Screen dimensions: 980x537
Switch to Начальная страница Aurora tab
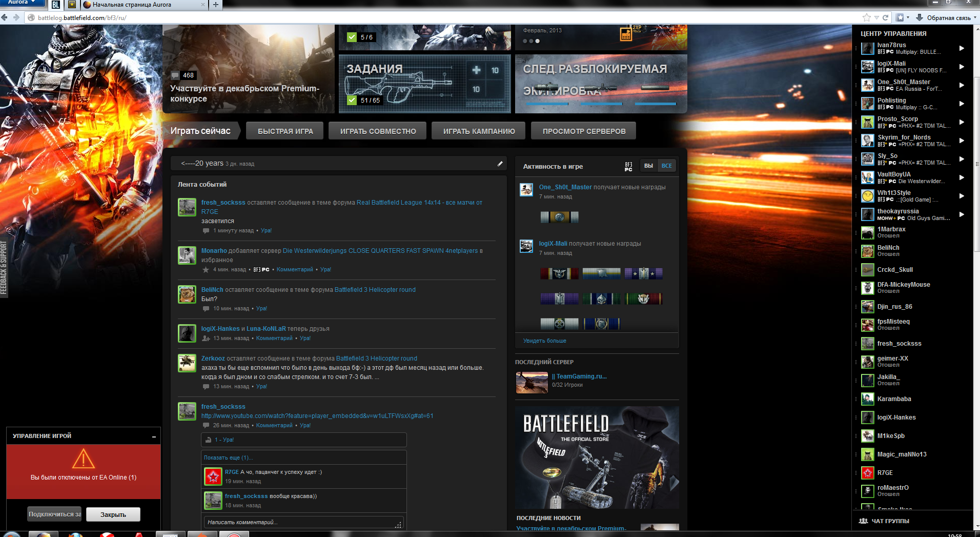click(144, 5)
